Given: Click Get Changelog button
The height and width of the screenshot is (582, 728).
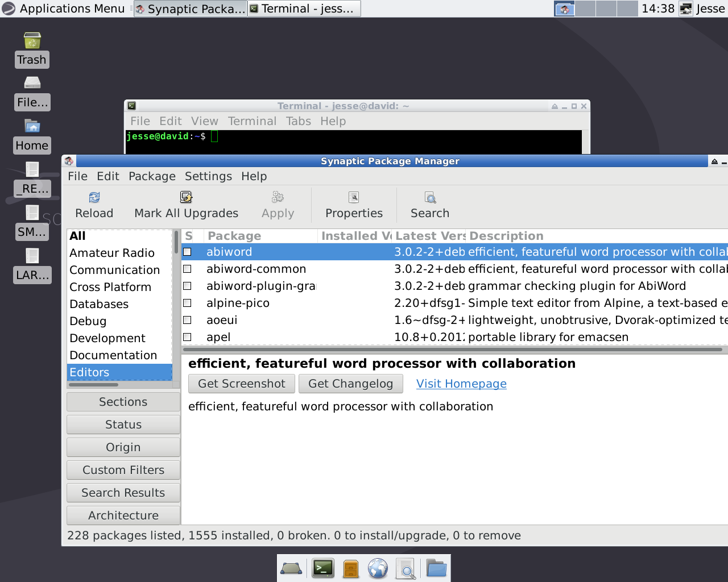Looking at the screenshot, I should click(350, 384).
